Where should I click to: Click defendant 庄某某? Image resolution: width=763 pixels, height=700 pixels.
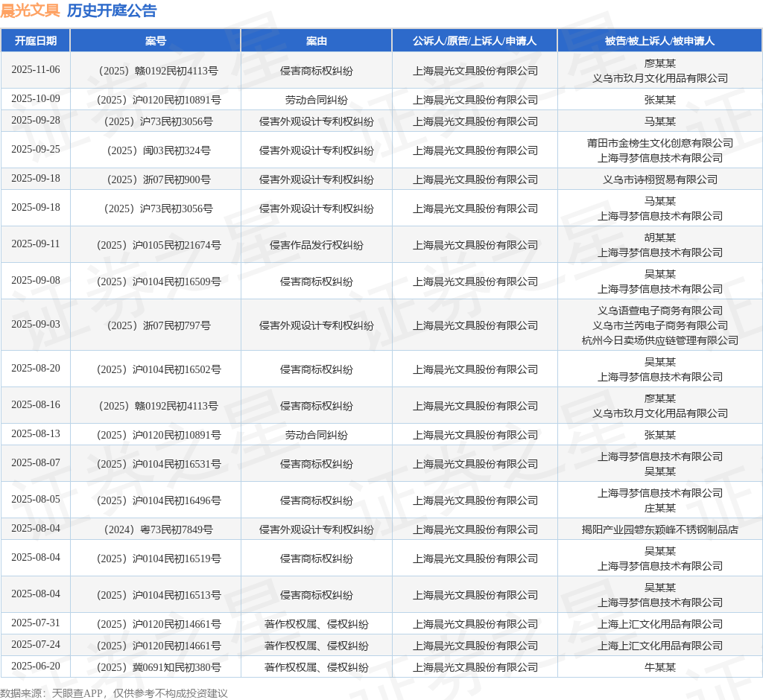[x=660, y=508]
